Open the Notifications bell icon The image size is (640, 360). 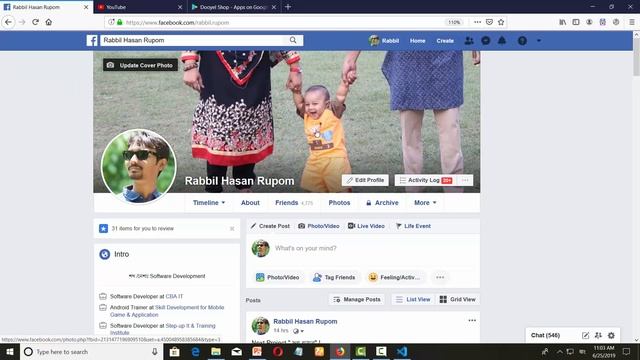point(502,40)
